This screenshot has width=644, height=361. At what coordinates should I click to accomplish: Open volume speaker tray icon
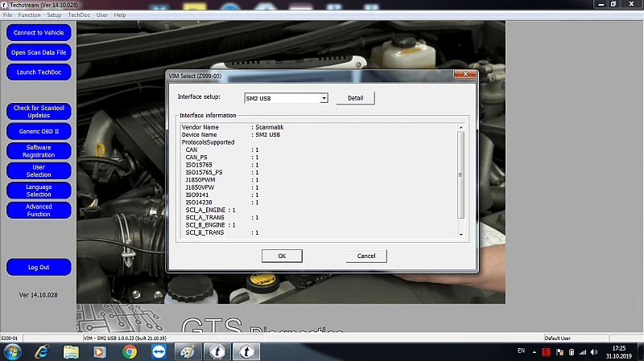tap(594, 352)
